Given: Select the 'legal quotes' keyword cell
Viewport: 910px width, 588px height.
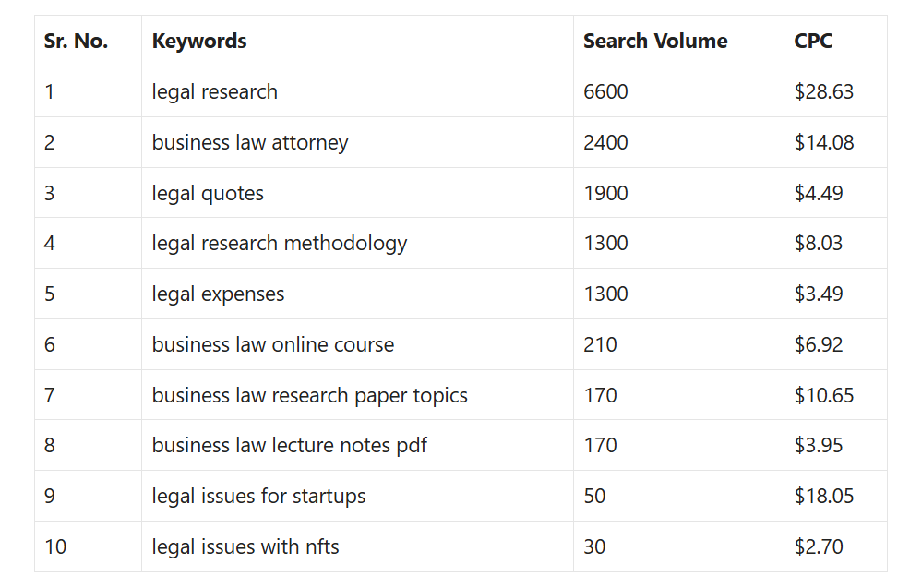Looking at the screenshot, I should (357, 193).
